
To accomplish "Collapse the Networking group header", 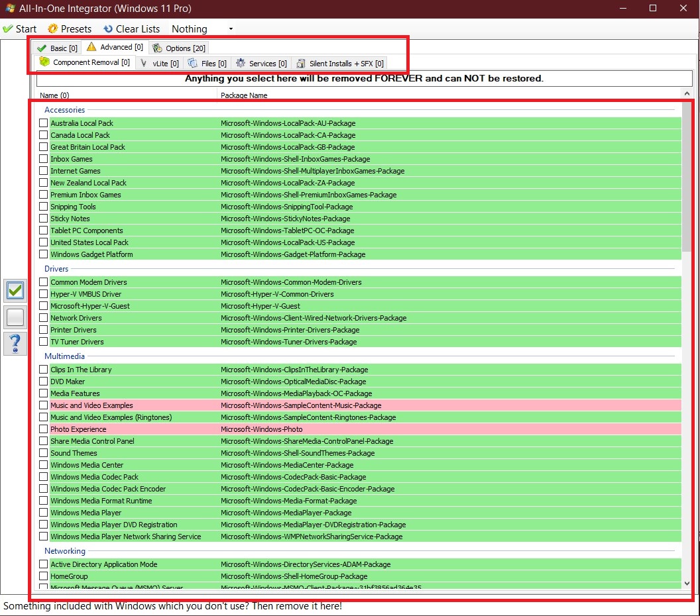I will (x=65, y=551).
